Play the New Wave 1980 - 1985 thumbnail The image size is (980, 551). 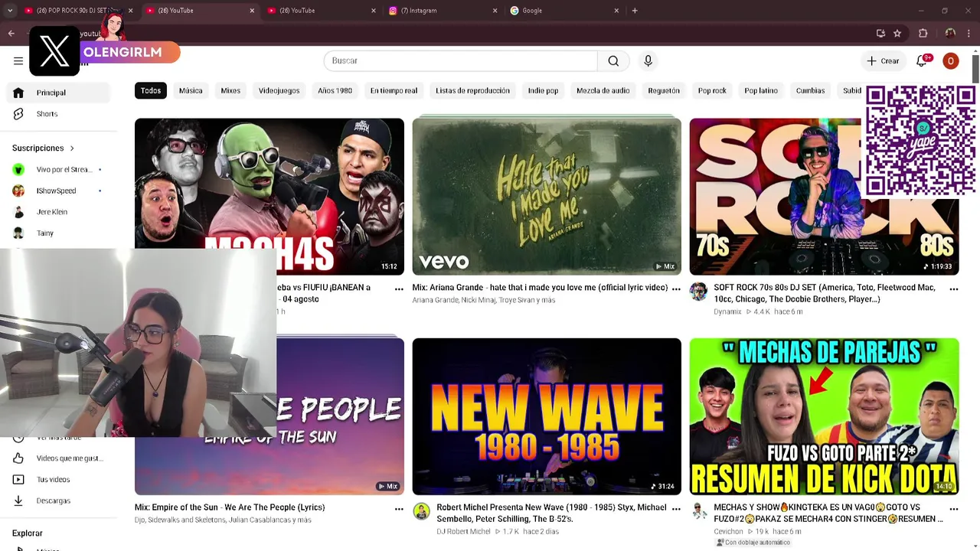tap(547, 416)
